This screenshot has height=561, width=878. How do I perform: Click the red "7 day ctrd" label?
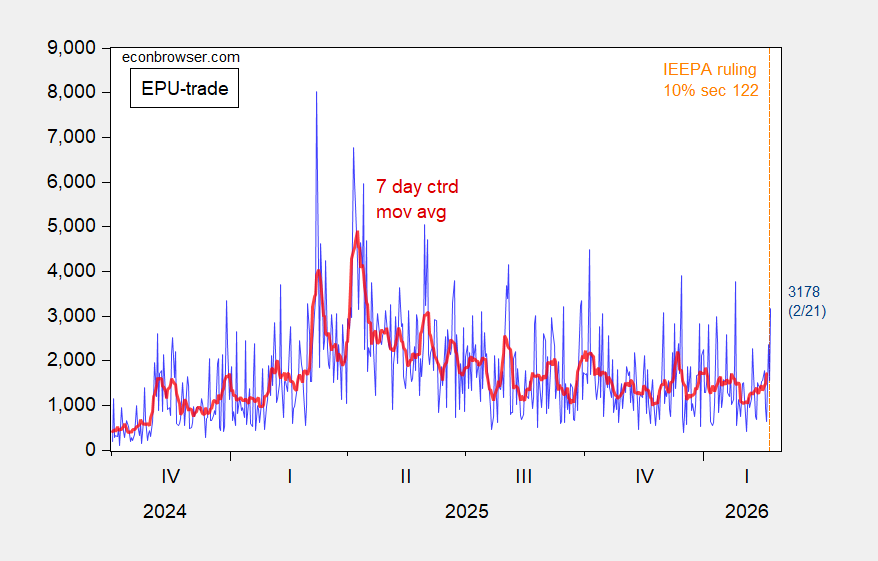(417, 186)
